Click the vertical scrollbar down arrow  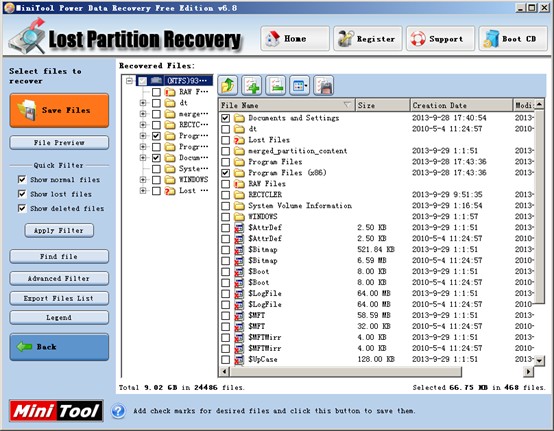pos(539,361)
